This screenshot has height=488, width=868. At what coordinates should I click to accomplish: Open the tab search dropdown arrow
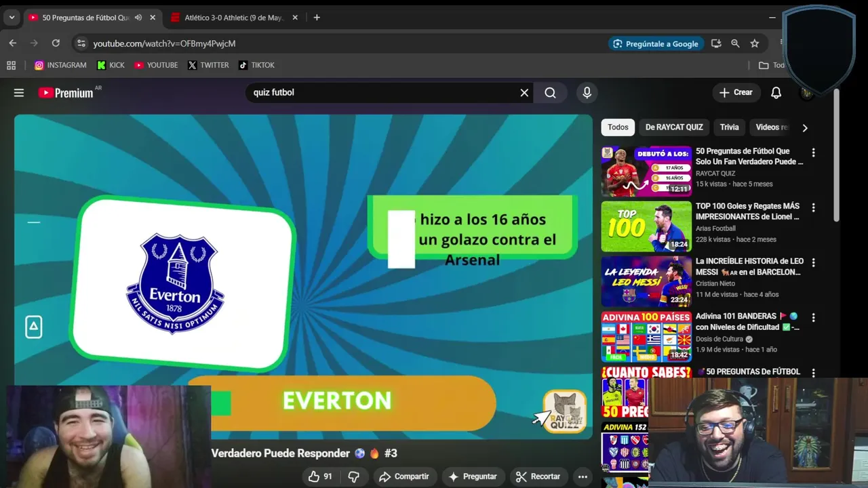coord(12,18)
